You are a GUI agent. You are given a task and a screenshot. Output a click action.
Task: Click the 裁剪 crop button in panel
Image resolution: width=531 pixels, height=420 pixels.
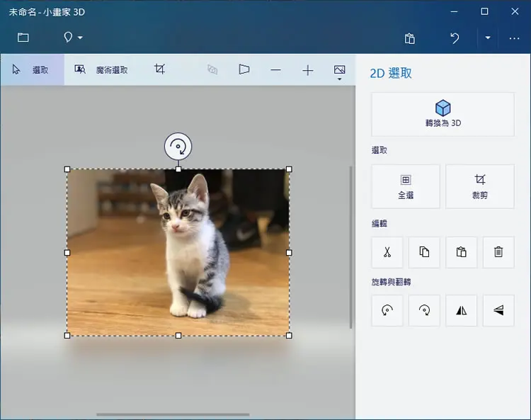pos(480,187)
